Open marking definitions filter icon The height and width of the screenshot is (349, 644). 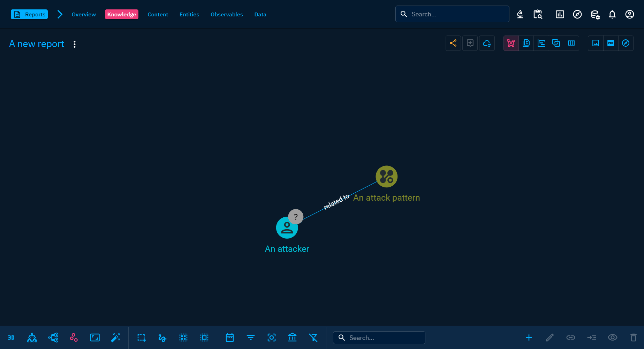(272, 338)
